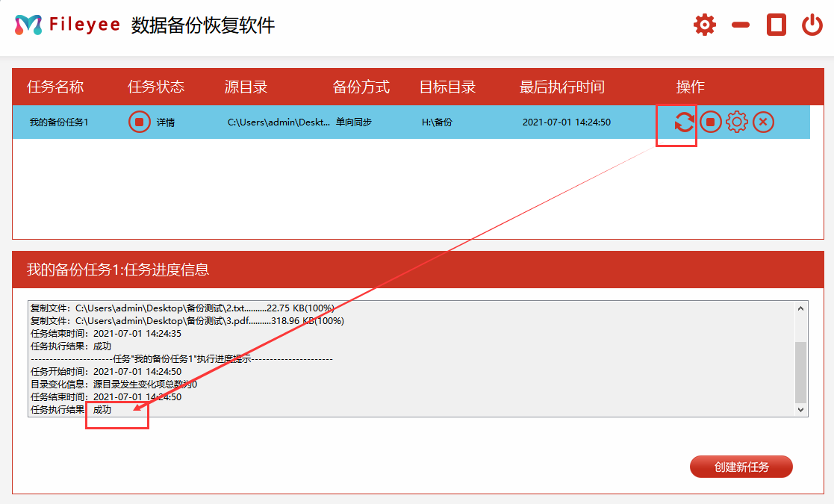The image size is (834, 504).
Task: Click the red stop status indicator beside 详情
Action: [139, 122]
